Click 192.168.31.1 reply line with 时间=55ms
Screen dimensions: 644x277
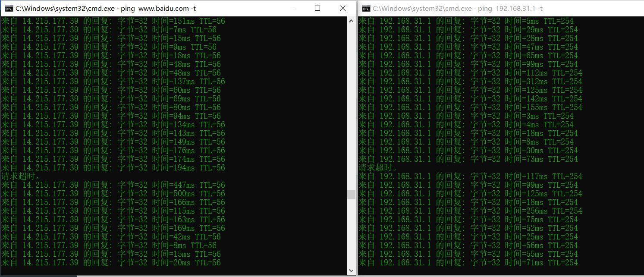(x=468, y=254)
